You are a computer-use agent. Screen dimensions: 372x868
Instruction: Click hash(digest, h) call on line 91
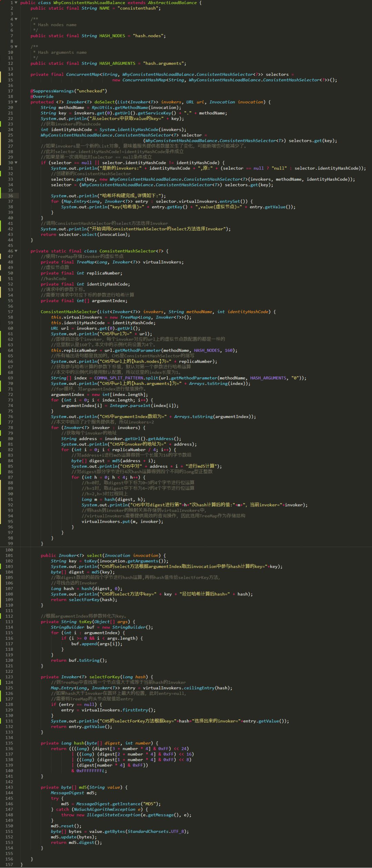click(x=125, y=499)
